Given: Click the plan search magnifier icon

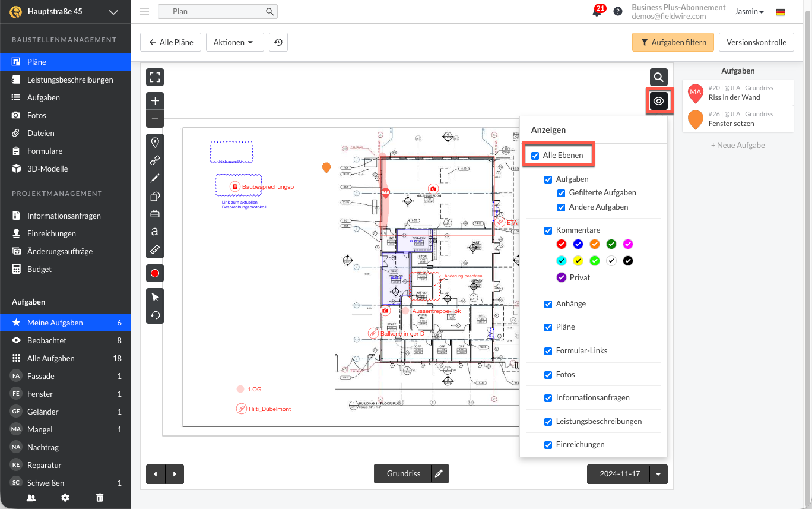Looking at the screenshot, I should (659, 77).
